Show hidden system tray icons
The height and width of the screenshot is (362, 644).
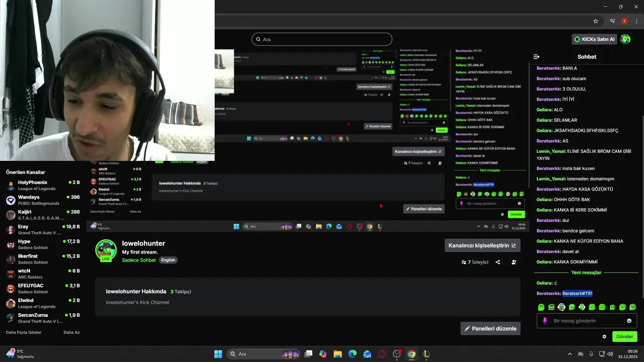570,354
